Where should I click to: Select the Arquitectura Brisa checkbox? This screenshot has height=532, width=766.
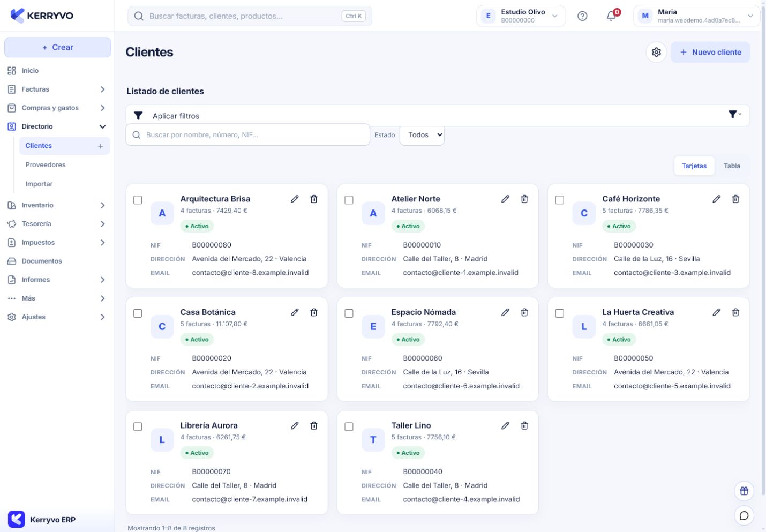138,200
